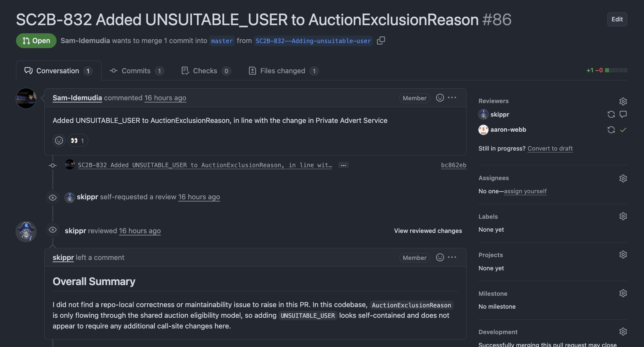Image resolution: width=644 pixels, height=347 pixels.
Task: Expand the commit message ellipsis
Action: click(x=343, y=165)
